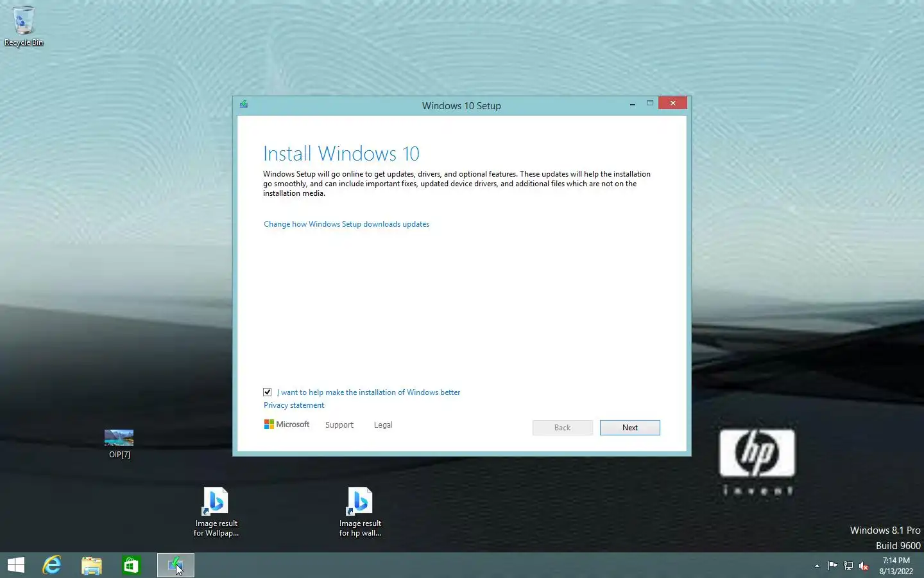Screen dimensions: 924x578
Task: Click the network tray icon
Action: [848, 566]
